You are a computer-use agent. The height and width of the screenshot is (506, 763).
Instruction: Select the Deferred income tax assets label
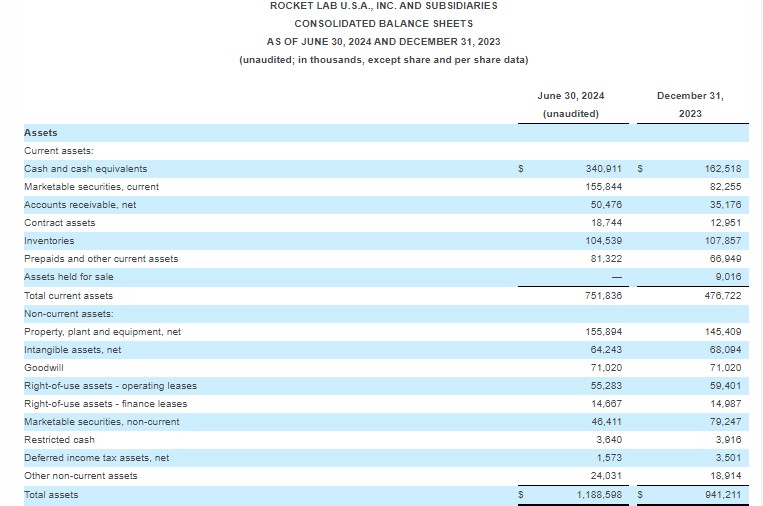(x=96, y=458)
